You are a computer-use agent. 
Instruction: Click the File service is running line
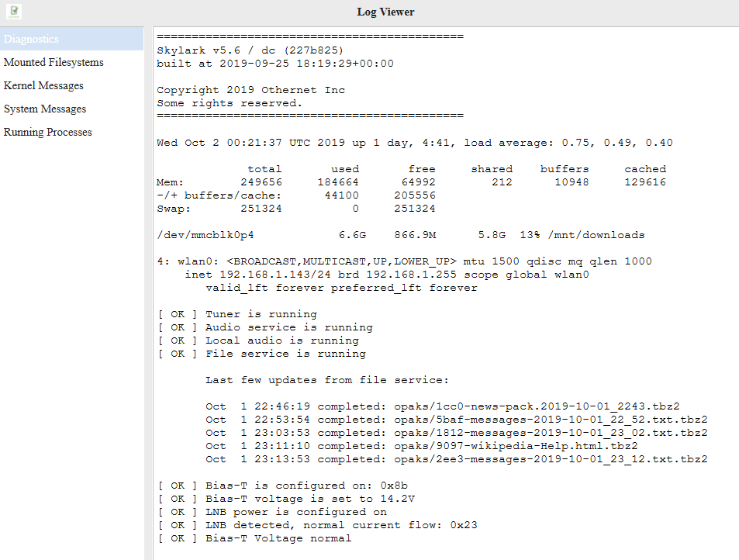[261, 354]
